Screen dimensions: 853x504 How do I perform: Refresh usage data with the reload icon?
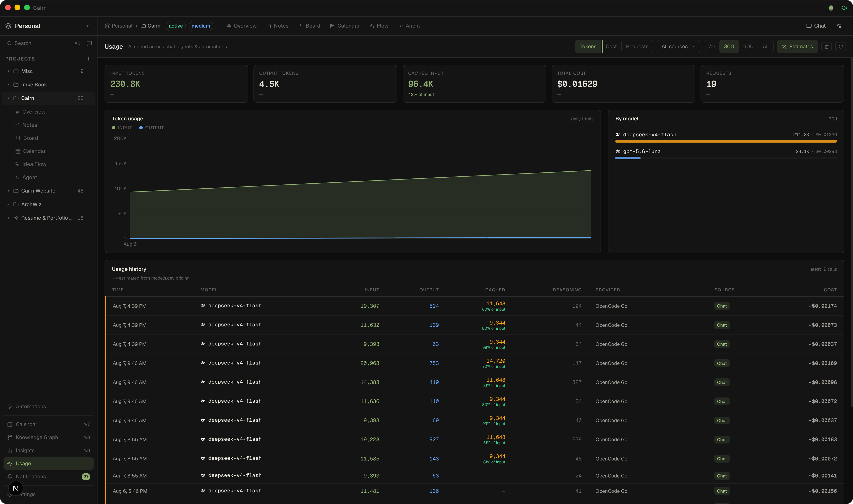[841, 47]
